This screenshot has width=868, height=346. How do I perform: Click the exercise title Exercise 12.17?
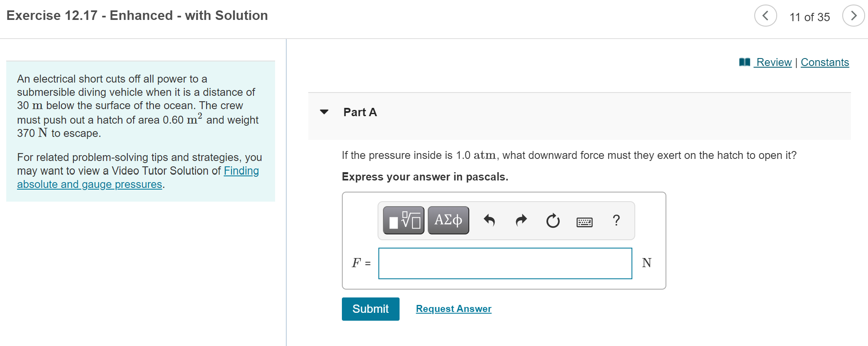[137, 15]
